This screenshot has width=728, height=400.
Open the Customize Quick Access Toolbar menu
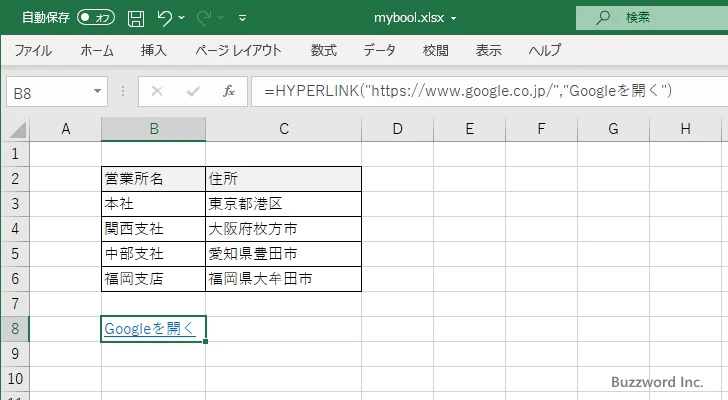click(242, 18)
